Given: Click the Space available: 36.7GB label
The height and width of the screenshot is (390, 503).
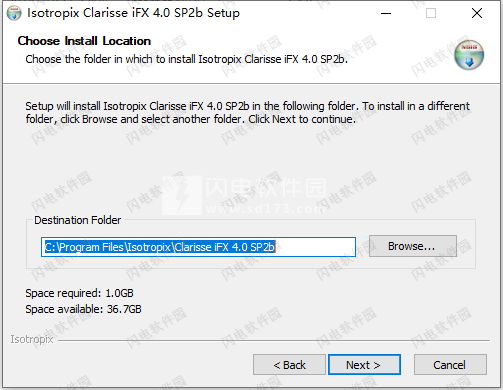Looking at the screenshot, I should click(83, 309).
